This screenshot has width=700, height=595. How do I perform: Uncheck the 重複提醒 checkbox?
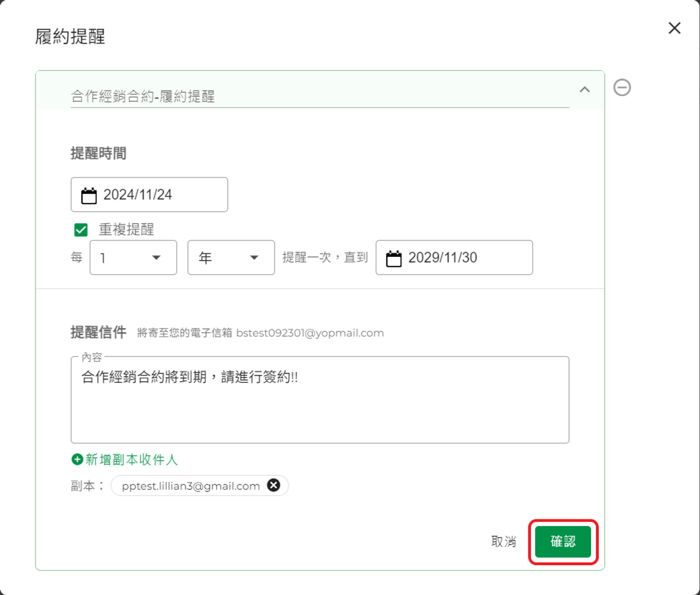[x=81, y=230]
